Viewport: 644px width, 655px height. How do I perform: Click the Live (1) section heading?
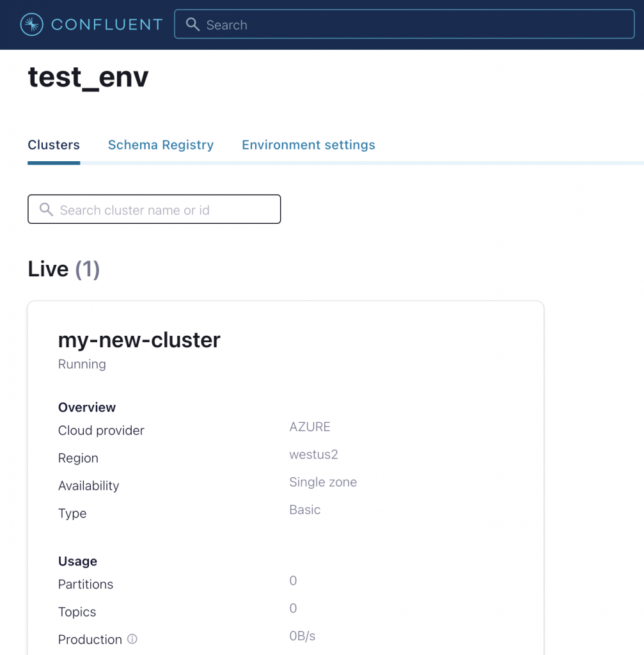[x=64, y=269]
